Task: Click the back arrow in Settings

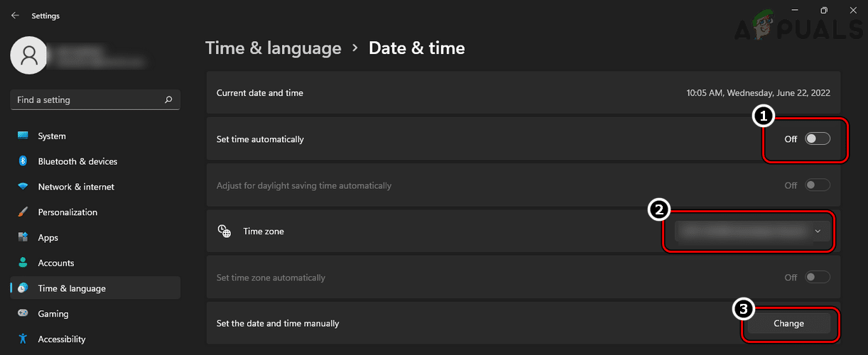Action: (x=15, y=15)
